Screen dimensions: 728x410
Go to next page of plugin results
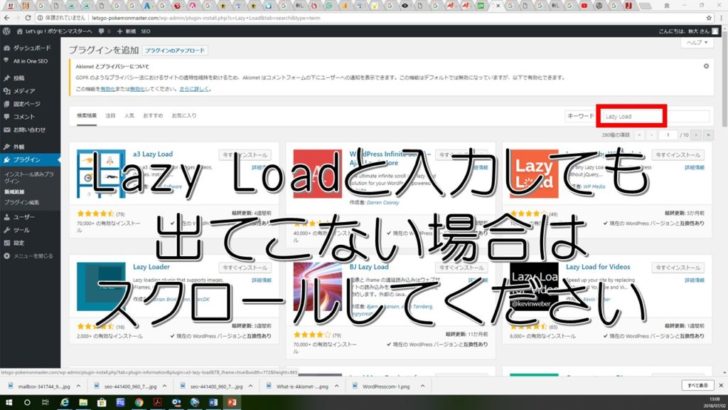click(x=696, y=135)
